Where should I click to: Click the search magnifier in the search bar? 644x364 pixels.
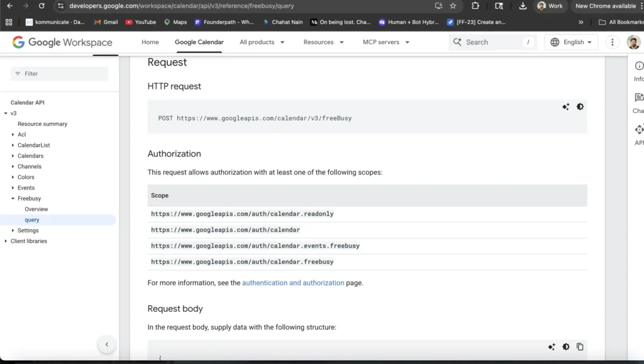457,42
